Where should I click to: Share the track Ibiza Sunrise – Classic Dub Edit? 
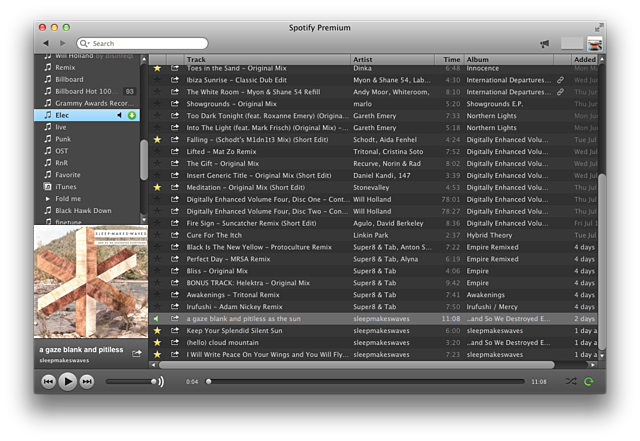click(175, 80)
